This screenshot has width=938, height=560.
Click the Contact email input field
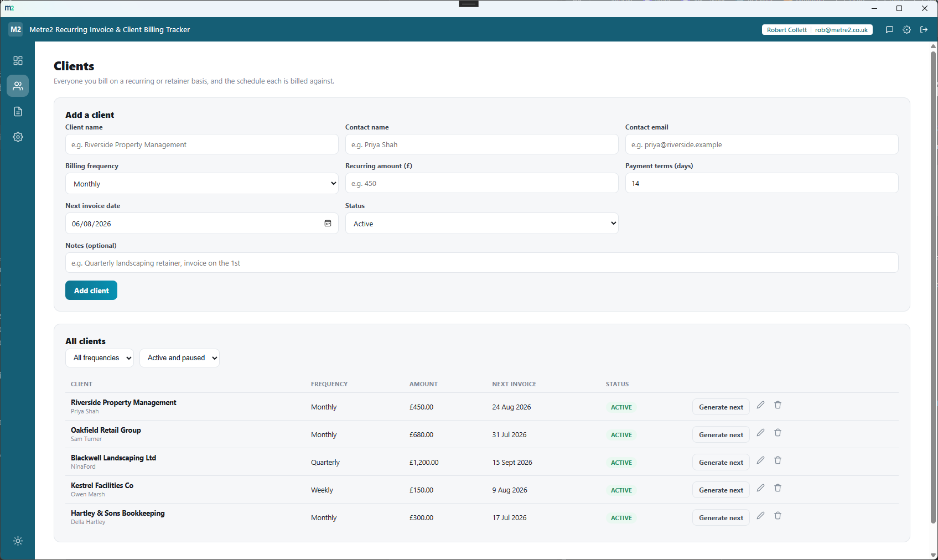pos(761,144)
